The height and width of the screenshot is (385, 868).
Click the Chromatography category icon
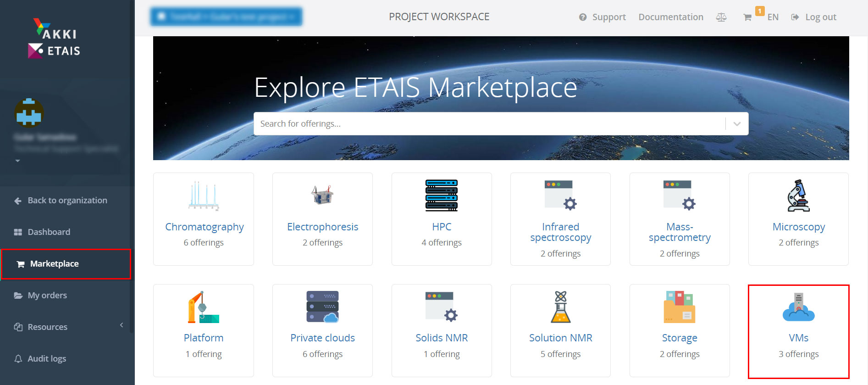point(204,195)
